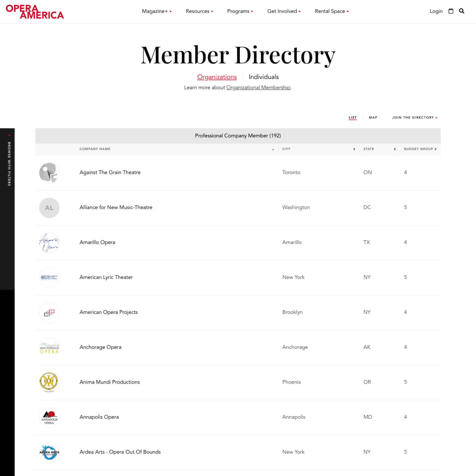Click the AK state cell
476x476 pixels.
(367, 347)
